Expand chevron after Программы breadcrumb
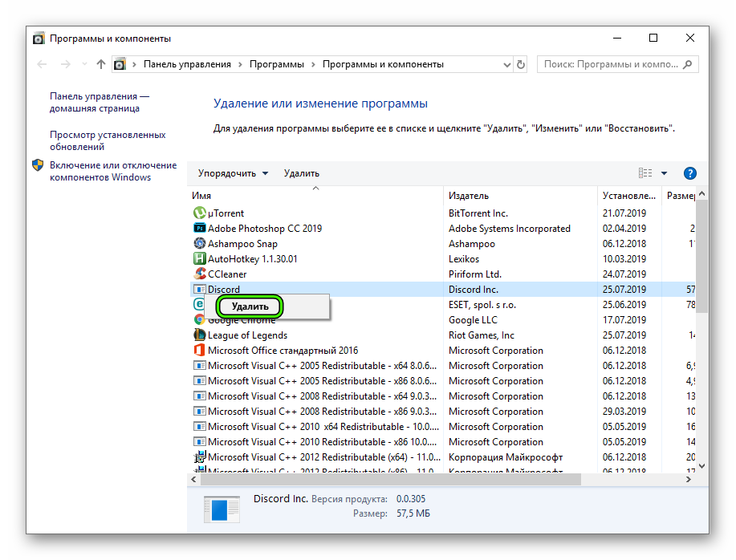Image resolution: width=736 pixels, height=560 pixels. (313, 64)
